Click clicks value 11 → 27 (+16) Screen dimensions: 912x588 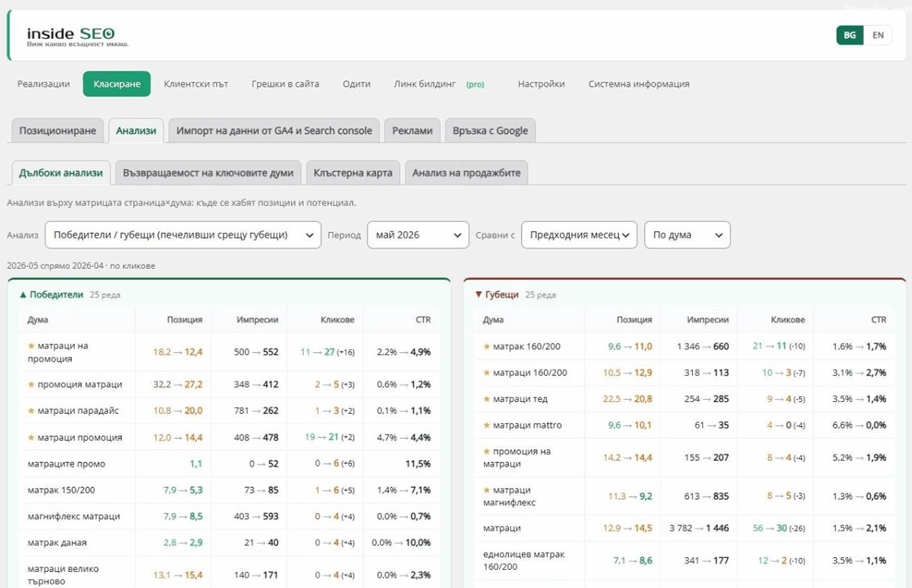coord(327,352)
